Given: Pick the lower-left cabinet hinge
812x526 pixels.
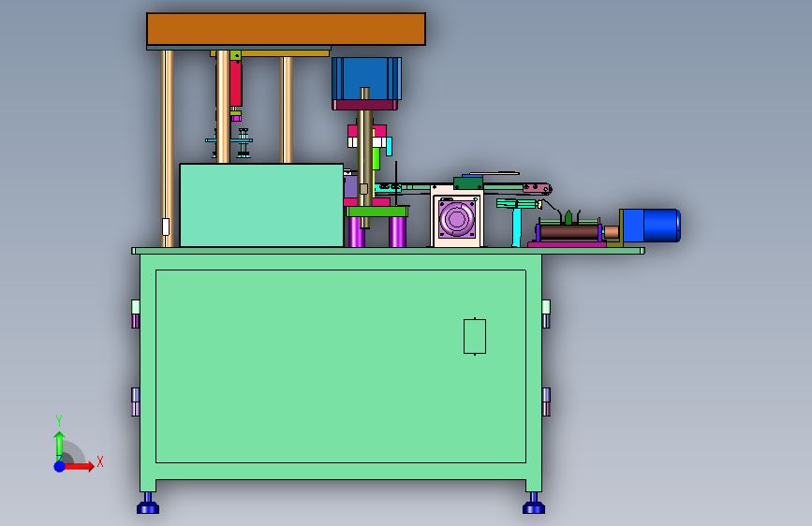Looking at the screenshot, I should coord(135,402).
